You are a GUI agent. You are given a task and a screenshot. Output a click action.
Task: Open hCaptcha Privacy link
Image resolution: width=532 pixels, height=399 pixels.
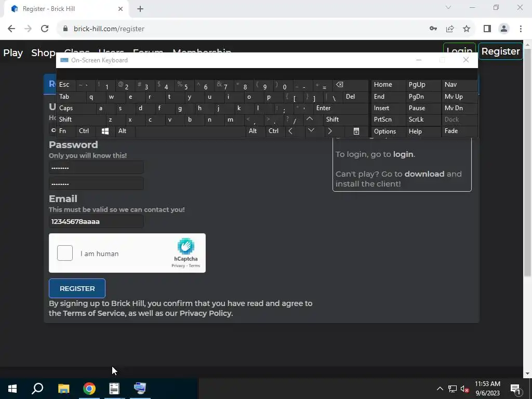tap(178, 265)
